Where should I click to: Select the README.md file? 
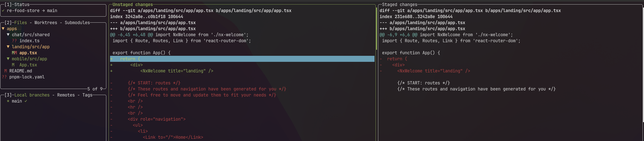click(21, 71)
